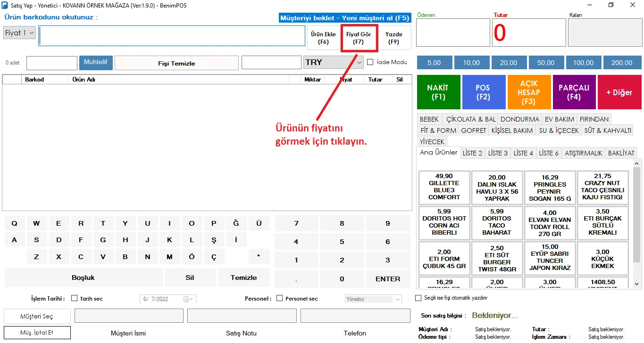644x343 pixels.
Task: Add Gillette Blue3 Comfort product
Action: coord(444,187)
